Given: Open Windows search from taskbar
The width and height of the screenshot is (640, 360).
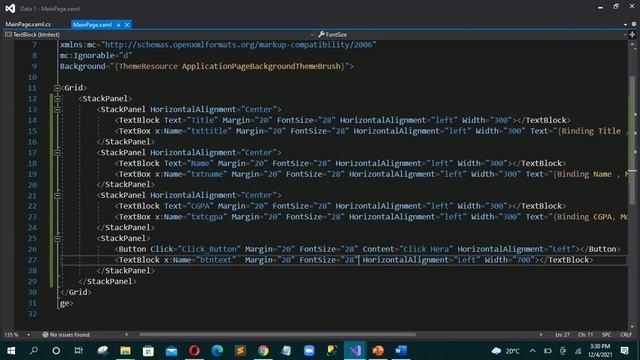Looking at the screenshot, I should [x=34, y=351].
